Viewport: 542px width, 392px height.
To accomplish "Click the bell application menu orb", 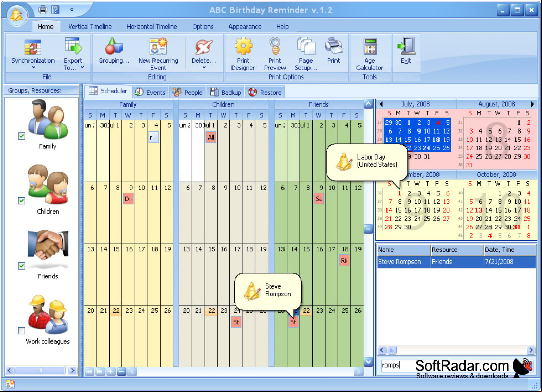I will tap(16, 15).
